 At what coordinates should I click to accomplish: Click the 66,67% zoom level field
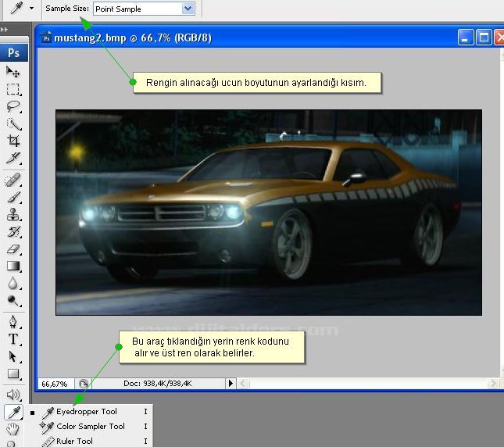tap(56, 384)
